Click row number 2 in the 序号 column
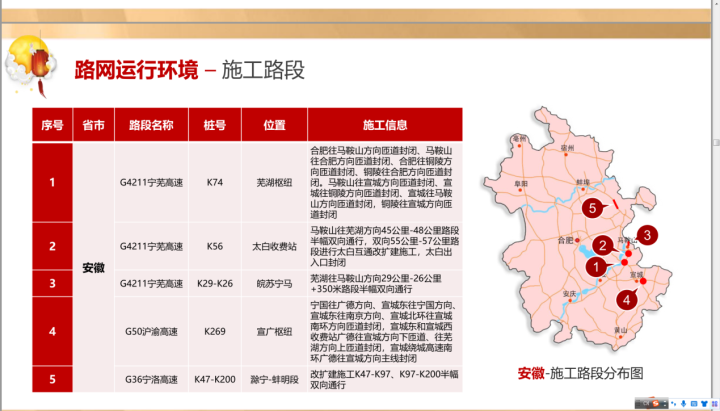Viewport: 720px width, 411px height. (x=52, y=246)
